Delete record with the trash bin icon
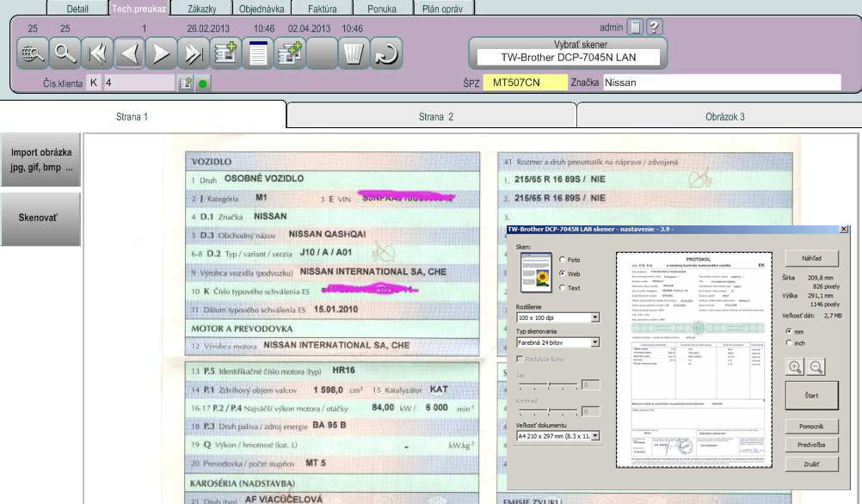This screenshot has height=504, width=862. (x=354, y=53)
